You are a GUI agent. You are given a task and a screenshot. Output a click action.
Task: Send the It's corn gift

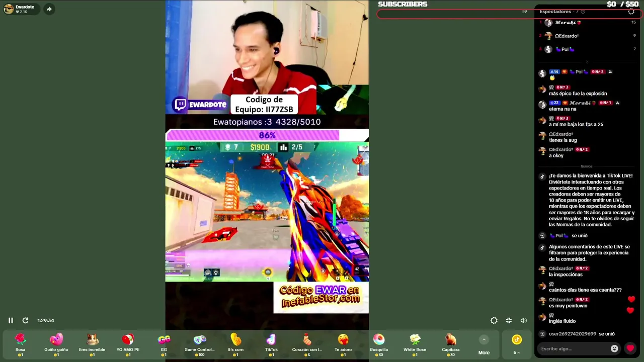(x=235, y=344)
